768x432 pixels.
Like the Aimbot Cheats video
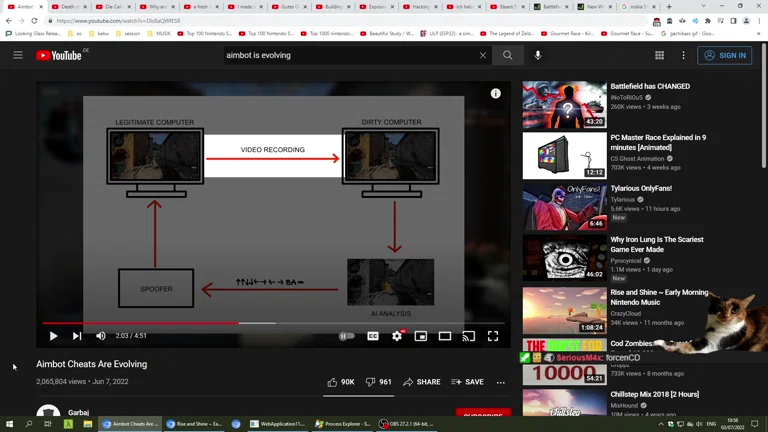click(340, 382)
